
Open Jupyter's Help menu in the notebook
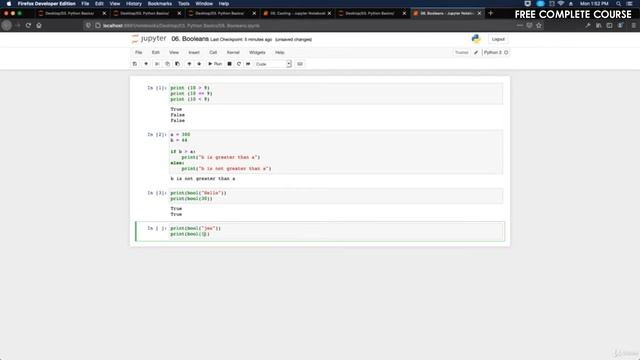280,53
